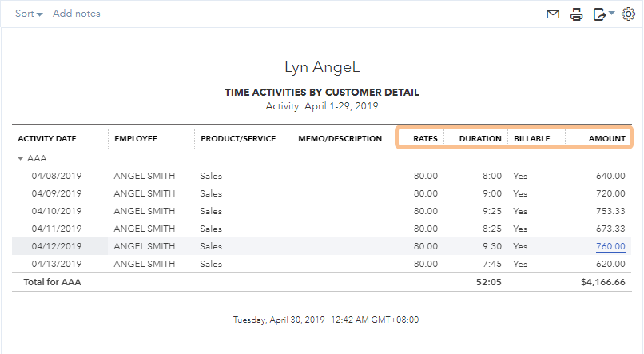Select the AMOUNT column header
Image resolution: width=644 pixels, height=354 pixels.
606,139
